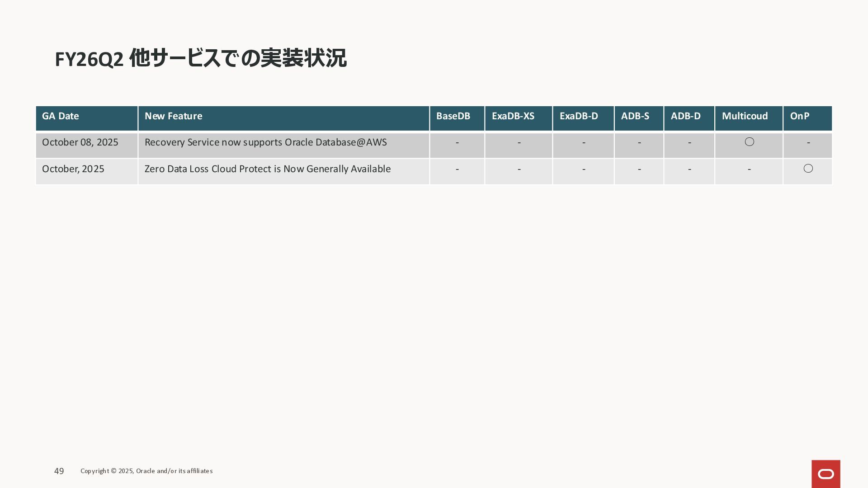
Task: Click the Oracle copyright footer text
Action: (x=146, y=471)
